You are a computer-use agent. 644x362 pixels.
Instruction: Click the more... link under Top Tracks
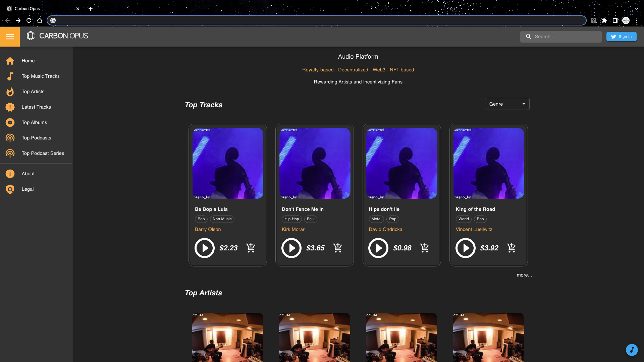pyautogui.click(x=524, y=275)
